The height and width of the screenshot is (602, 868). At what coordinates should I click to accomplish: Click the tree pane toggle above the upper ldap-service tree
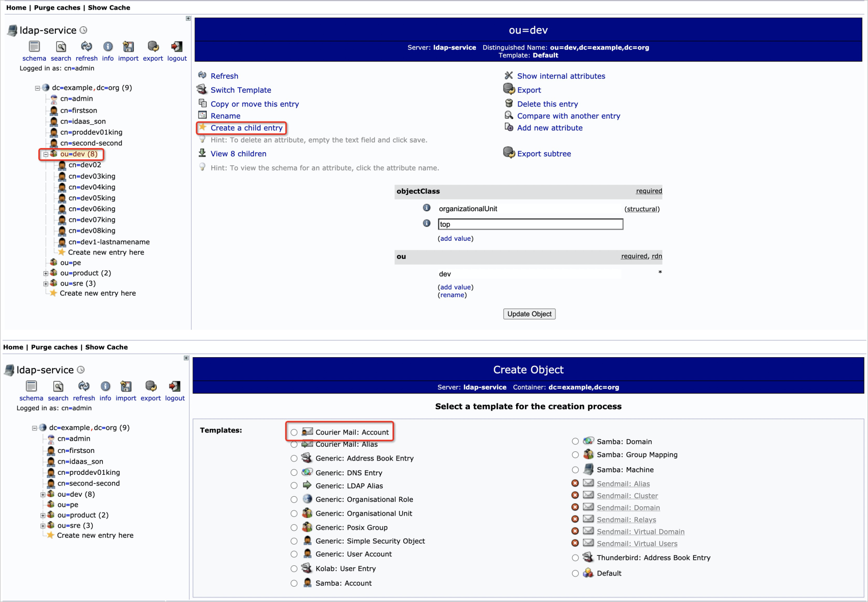[188, 18]
